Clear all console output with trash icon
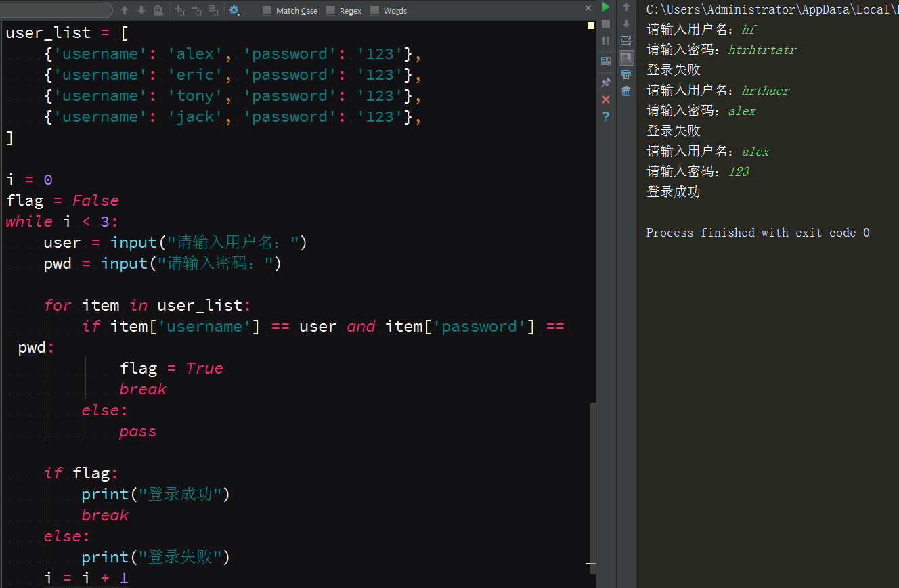The height and width of the screenshot is (588, 899). [x=626, y=91]
